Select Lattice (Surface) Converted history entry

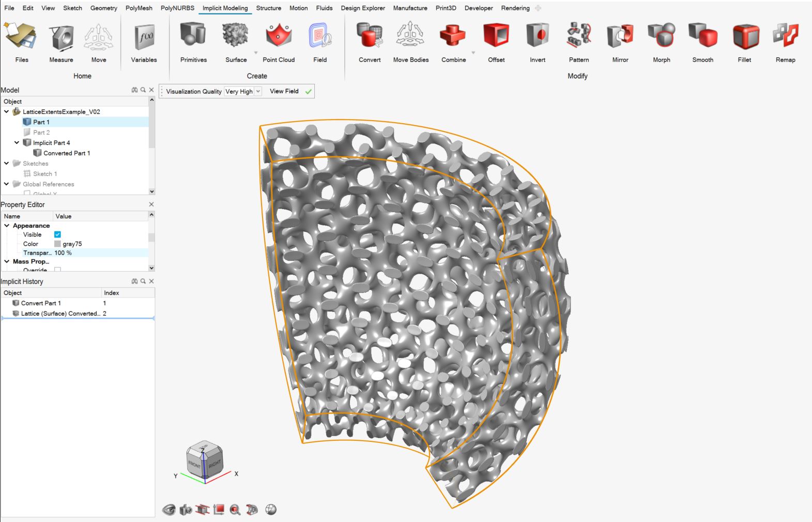point(59,314)
